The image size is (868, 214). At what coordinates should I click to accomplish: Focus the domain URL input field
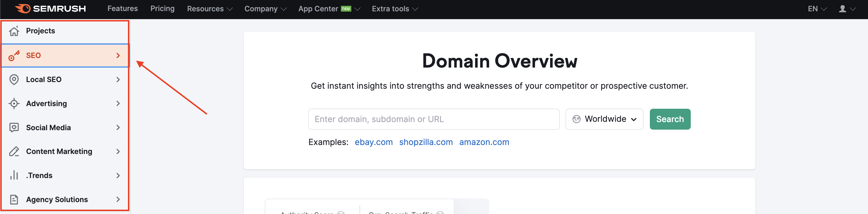pos(433,119)
